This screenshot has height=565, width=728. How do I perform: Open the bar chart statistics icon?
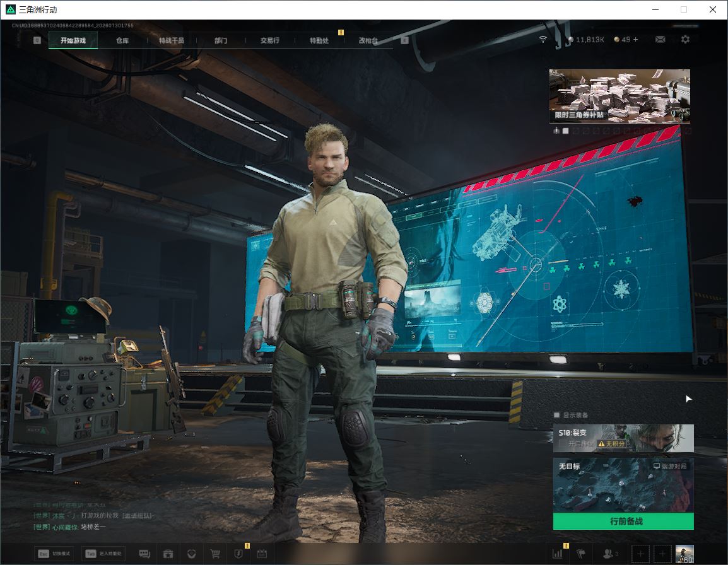(557, 554)
